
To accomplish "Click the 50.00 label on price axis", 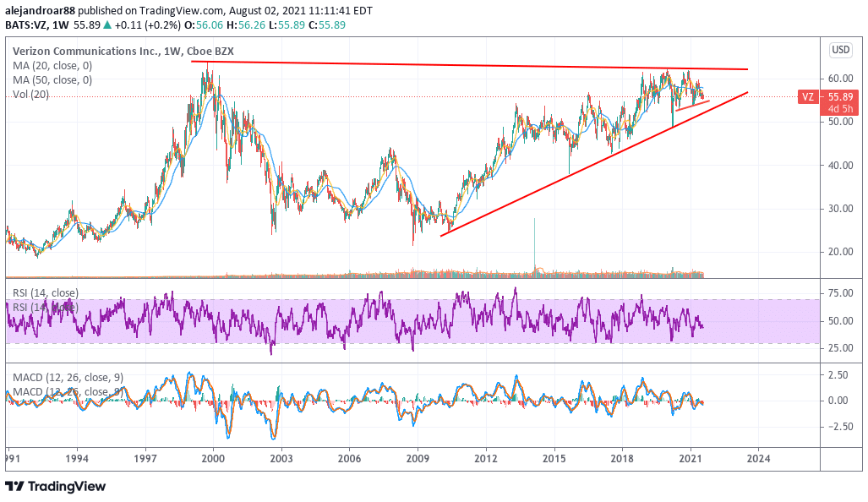I will click(x=840, y=122).
